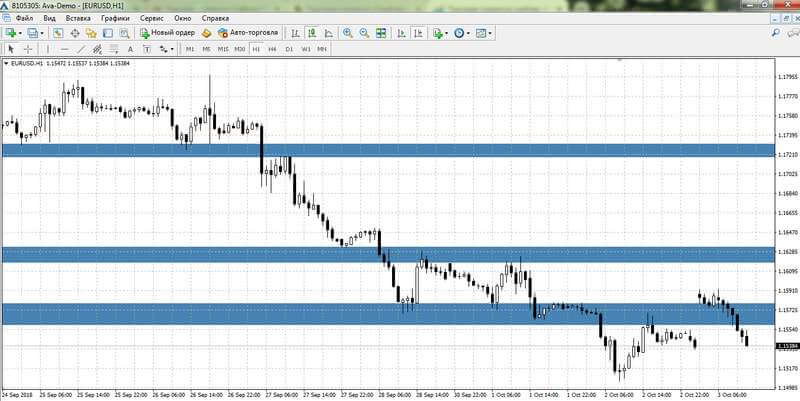Show the Navigator panel icon
This screenshot has height=401, width=800.
(x=91, y=33)
